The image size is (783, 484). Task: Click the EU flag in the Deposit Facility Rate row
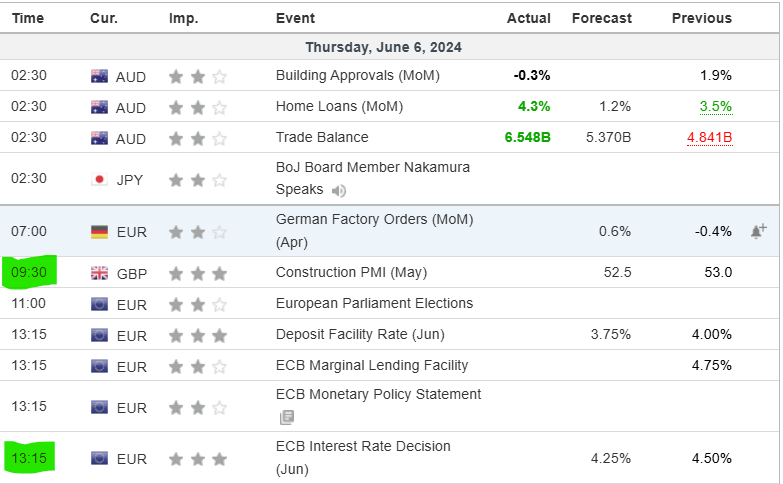(99, 335)
